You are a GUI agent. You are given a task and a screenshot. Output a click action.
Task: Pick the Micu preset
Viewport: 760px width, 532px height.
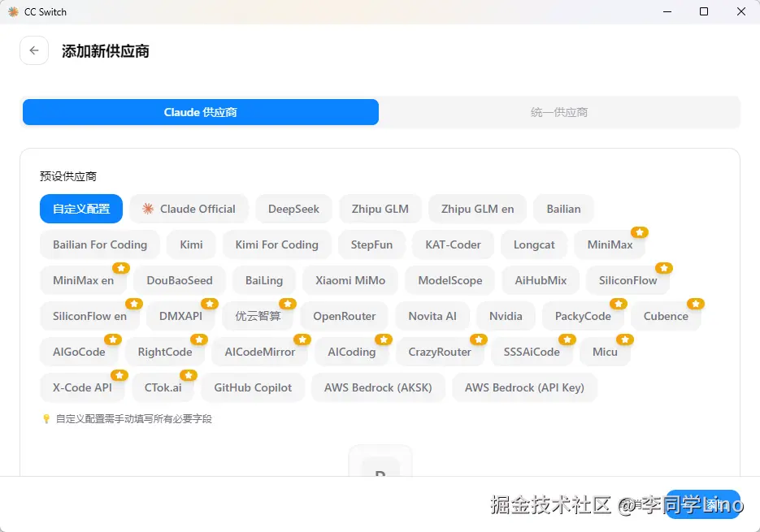[605, 353]
